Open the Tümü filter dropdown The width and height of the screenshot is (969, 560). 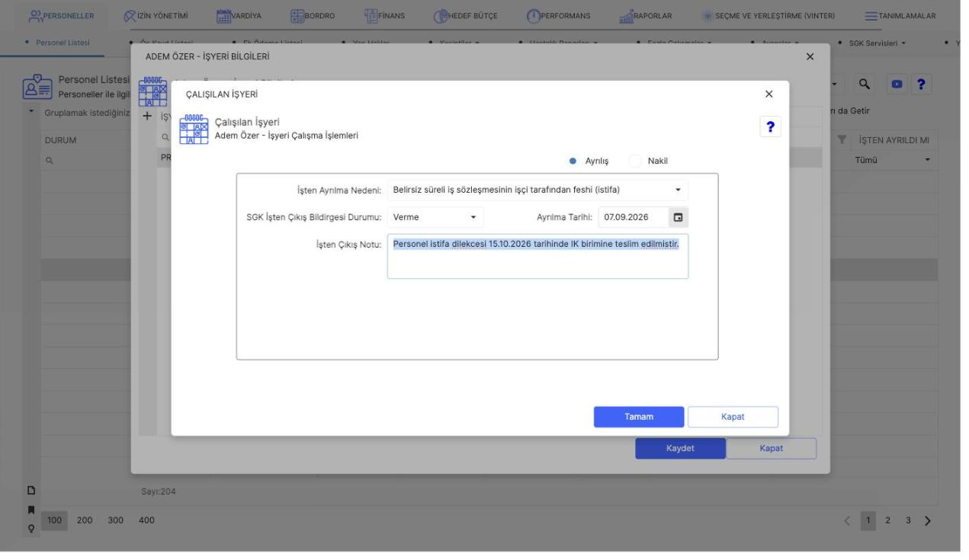coord(893,161)
